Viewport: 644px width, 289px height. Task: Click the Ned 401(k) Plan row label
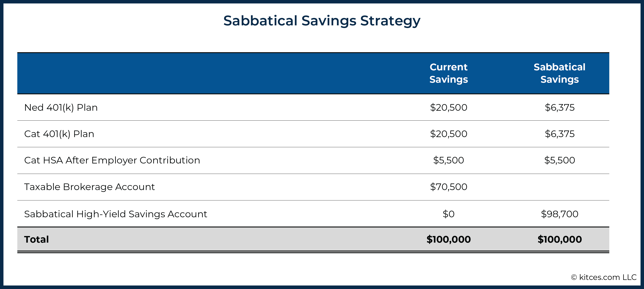(x=61, y=108)
